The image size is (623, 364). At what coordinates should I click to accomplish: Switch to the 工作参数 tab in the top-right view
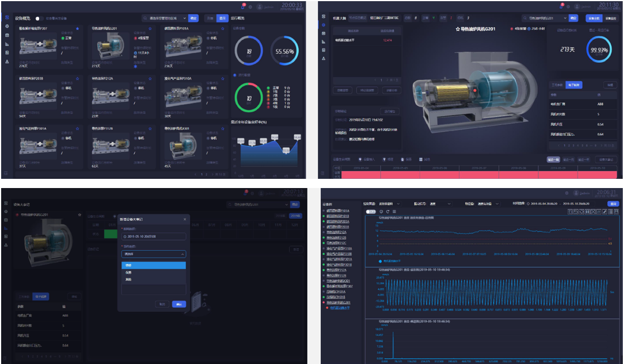click(557, 85)
